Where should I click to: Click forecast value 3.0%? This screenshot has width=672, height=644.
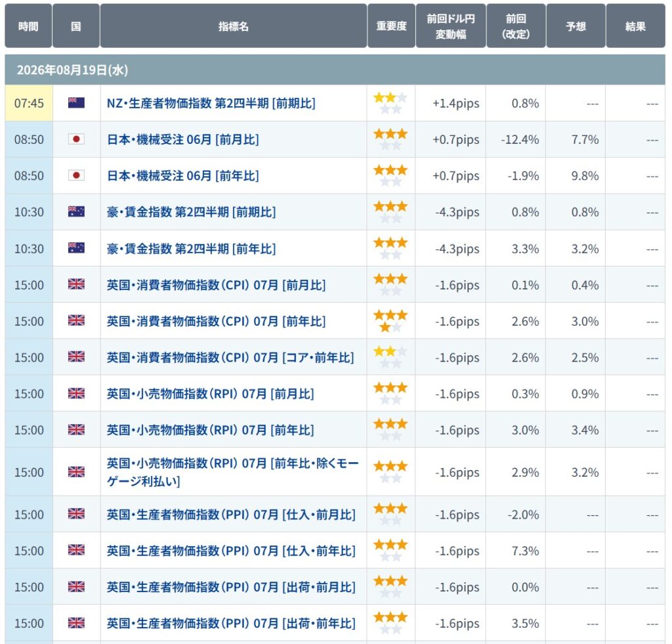point(585,321)
